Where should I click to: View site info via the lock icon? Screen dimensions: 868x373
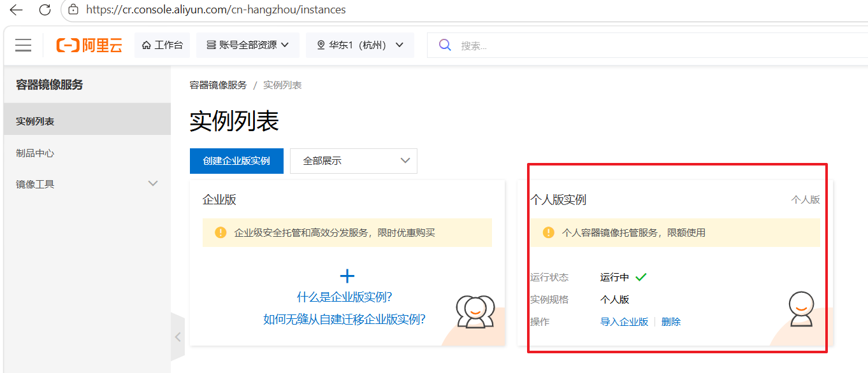[x=73, y=10]
